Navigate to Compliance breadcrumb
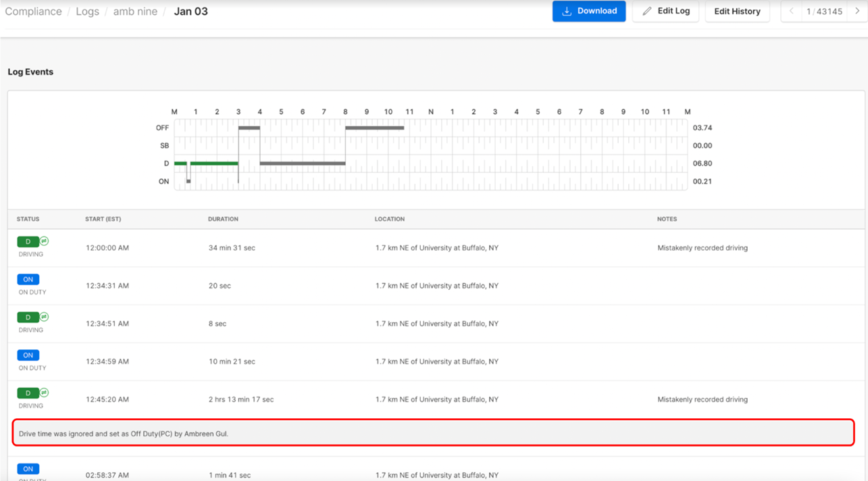 pyautogui.click(x=33, y=11)
